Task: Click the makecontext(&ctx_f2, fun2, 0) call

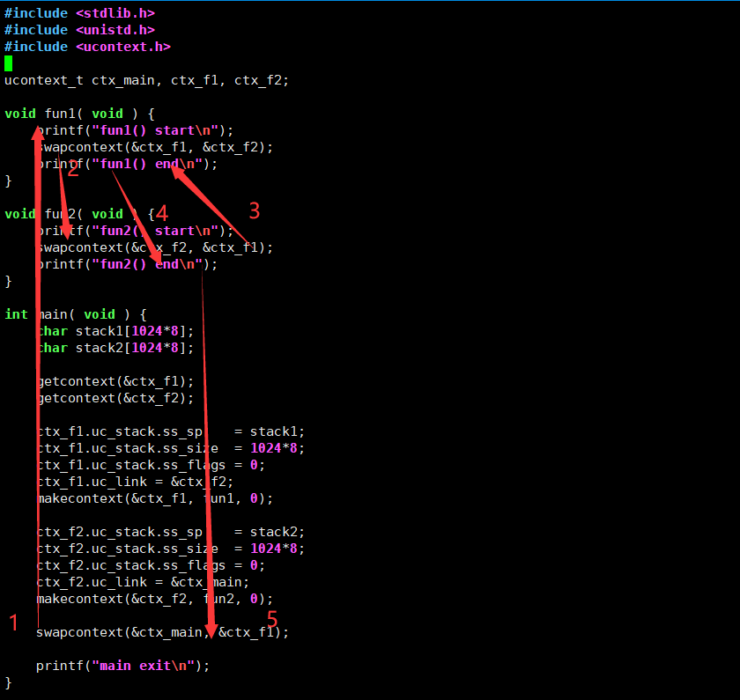Action: coord(150,598)
